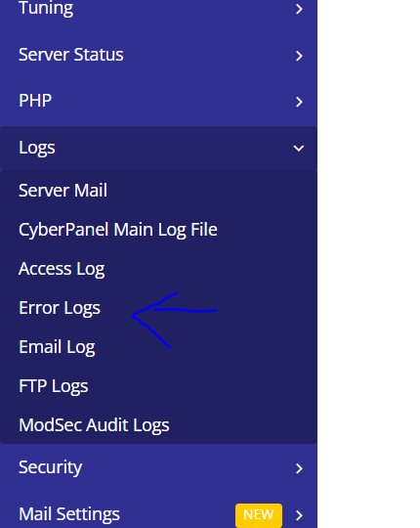
Task: Click the PHP menu label
Action: [x=35, y=101]
